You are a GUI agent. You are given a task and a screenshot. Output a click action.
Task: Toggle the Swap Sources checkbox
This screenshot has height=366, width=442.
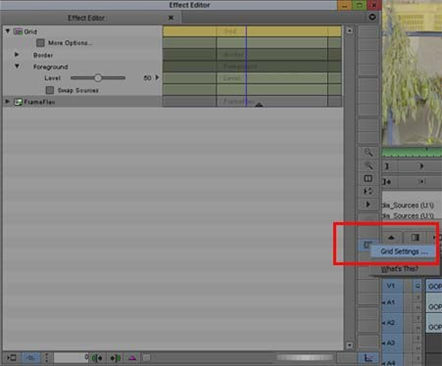50,90
